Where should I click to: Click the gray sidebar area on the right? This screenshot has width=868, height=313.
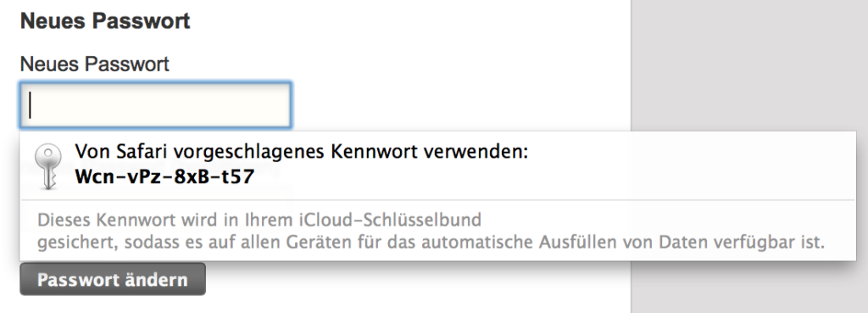[749, 65]
